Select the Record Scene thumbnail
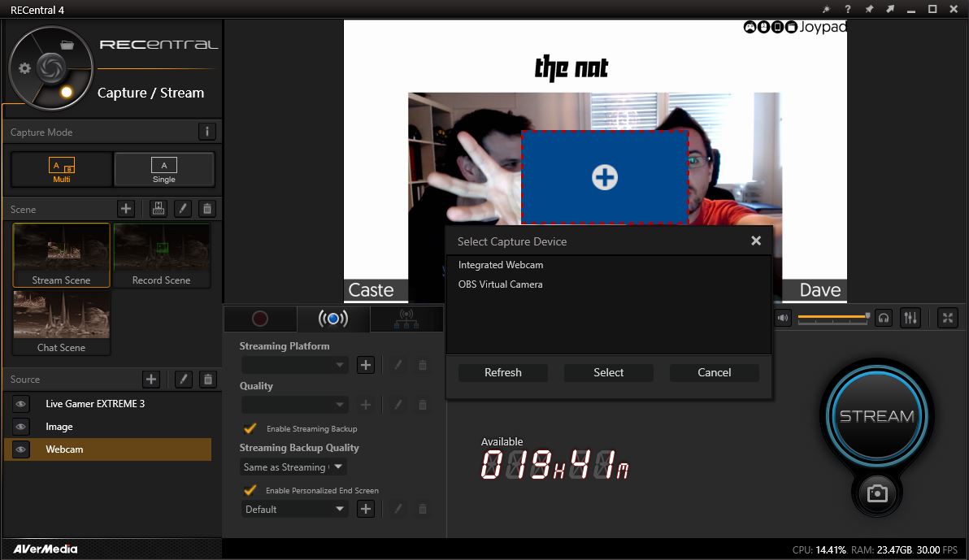The width and height of the screenshot is (969, 560). point(161,255)
